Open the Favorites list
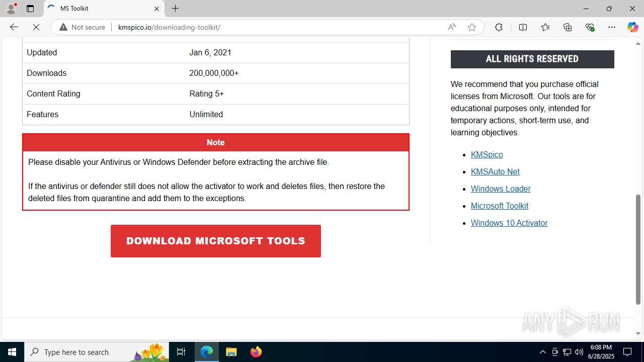This screenshot has height=362, width=644. coord(545,27)
